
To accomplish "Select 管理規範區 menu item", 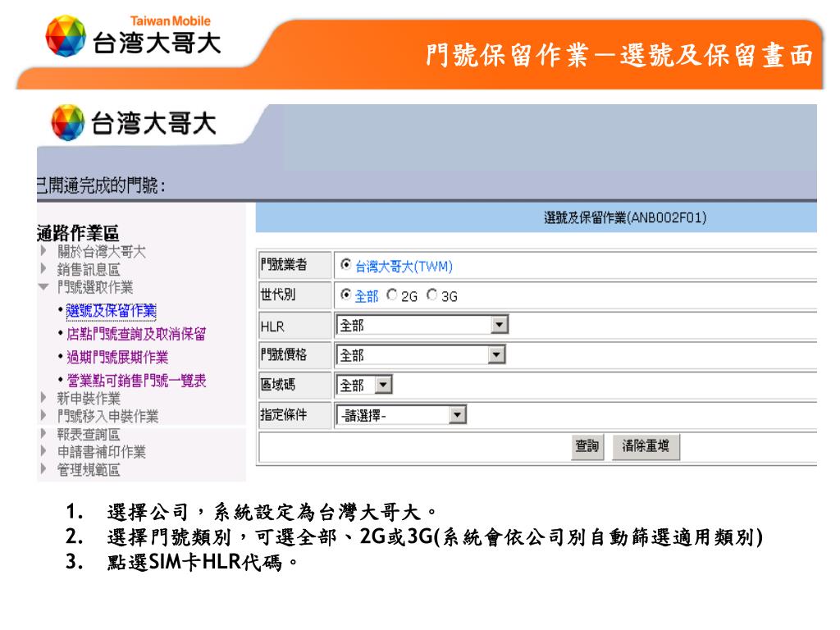I will [x=89, y=470].
